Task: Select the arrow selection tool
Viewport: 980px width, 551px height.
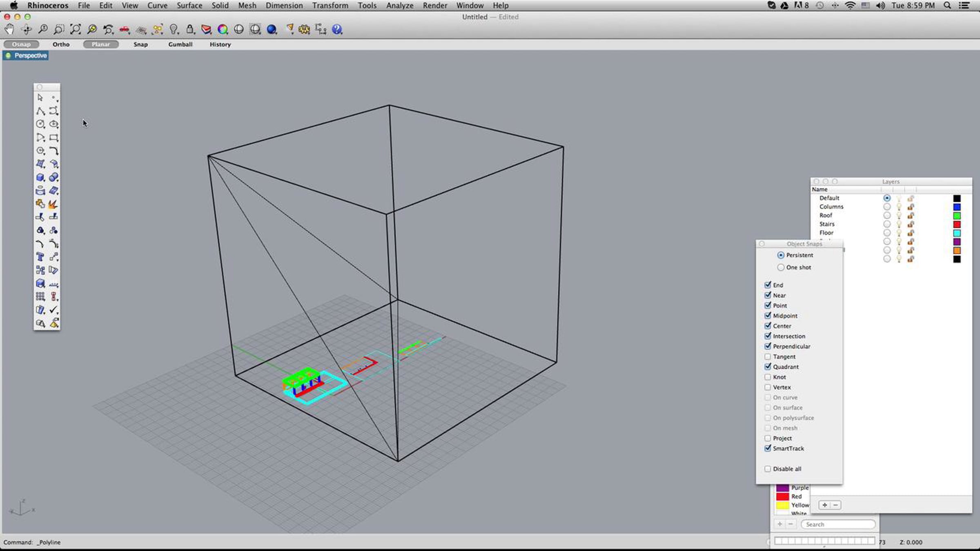Action: (41, 98)
